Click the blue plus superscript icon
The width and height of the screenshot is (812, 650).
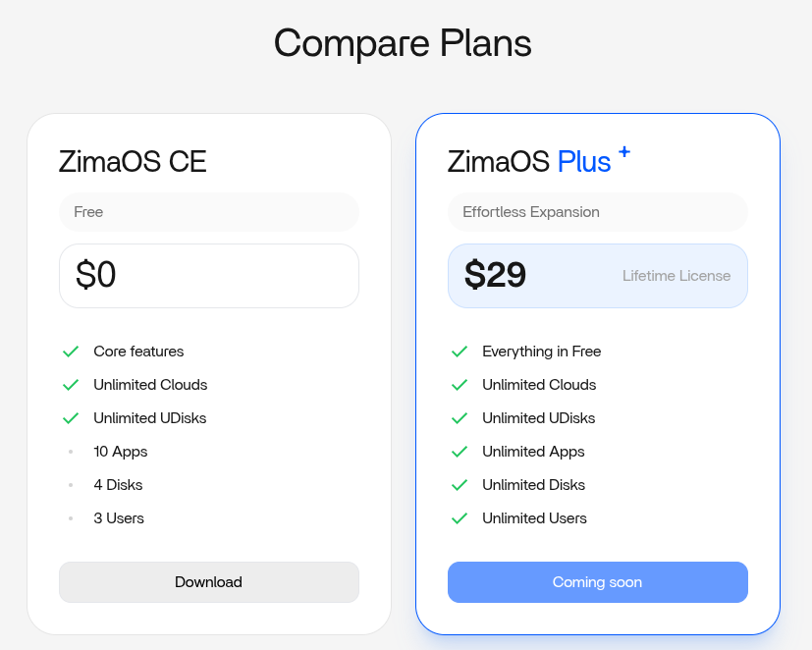coord(624,152)
